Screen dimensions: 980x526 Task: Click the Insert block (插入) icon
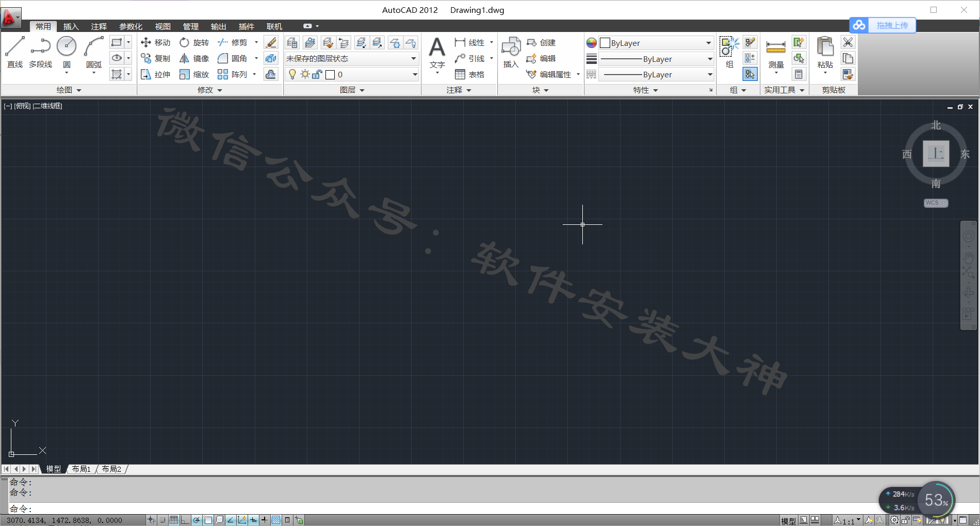(x=511, y=52)
